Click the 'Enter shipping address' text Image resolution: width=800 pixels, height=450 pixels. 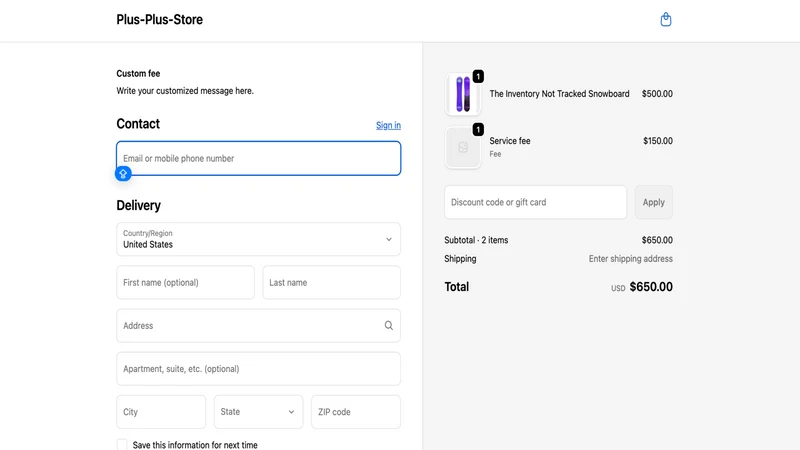click(631, 259)
